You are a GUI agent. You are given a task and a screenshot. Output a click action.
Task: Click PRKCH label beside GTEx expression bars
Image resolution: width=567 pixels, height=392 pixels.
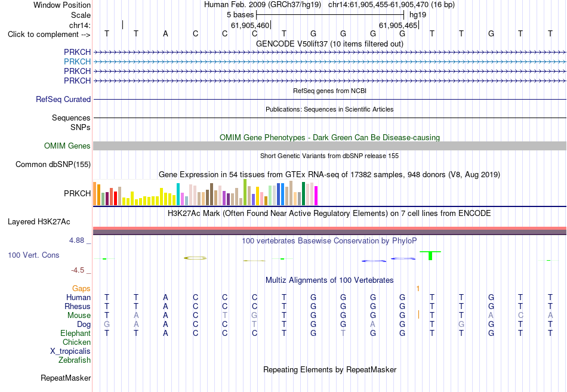(77, 193)
